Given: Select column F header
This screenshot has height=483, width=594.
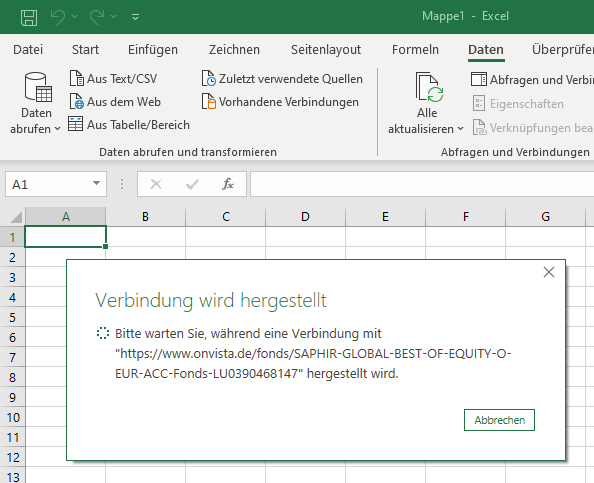Looking at the screenshot, I should click(466, 217).
